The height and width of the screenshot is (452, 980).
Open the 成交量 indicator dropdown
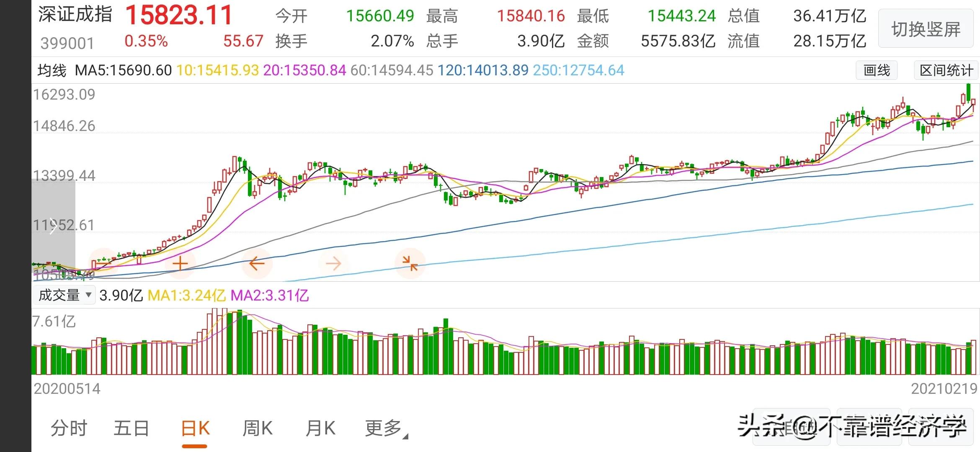(x=64, y=295)
